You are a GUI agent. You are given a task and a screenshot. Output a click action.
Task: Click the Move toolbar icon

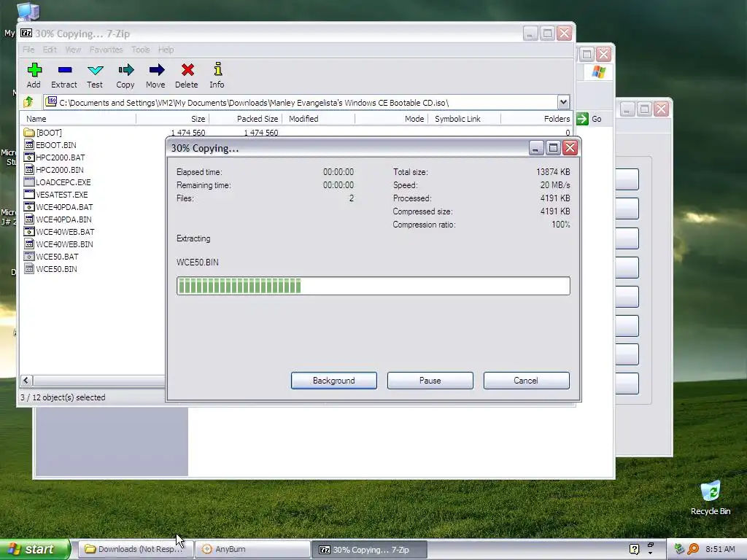tap(156, 70)
